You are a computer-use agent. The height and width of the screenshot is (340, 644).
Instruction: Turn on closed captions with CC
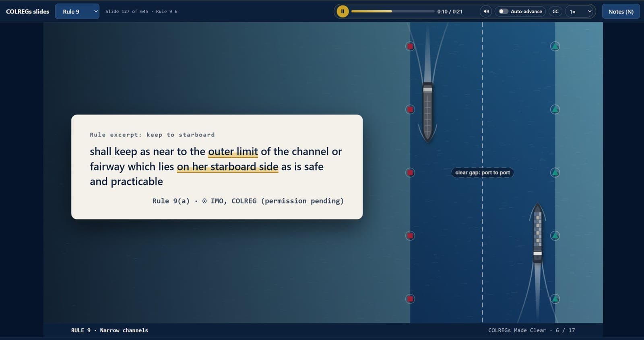click(x=555, y=11)
